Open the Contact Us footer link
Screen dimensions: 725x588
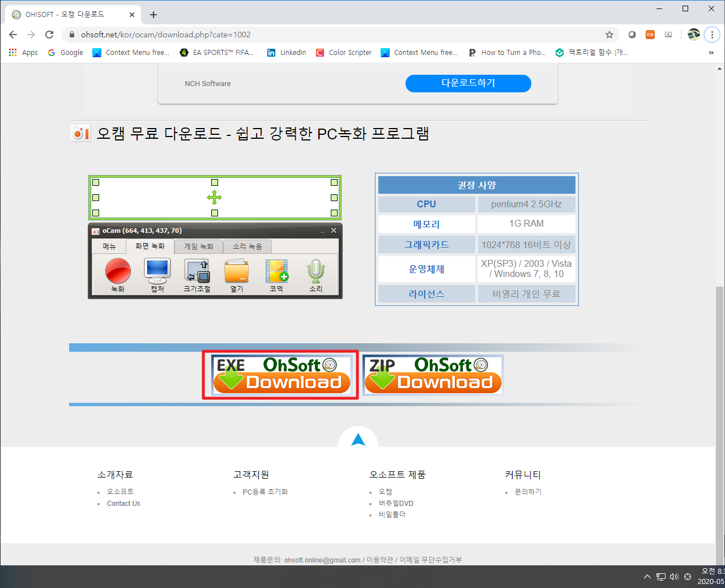coord(123,504)
